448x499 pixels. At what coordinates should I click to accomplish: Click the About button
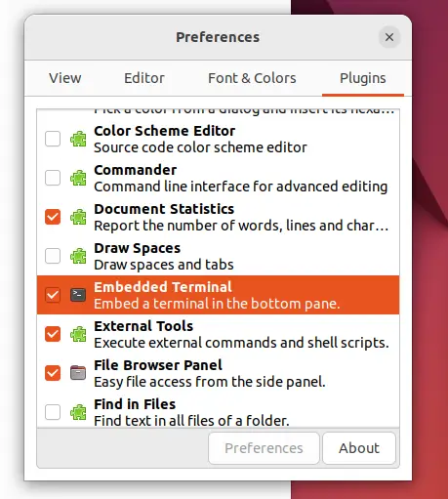coord(359,448)
